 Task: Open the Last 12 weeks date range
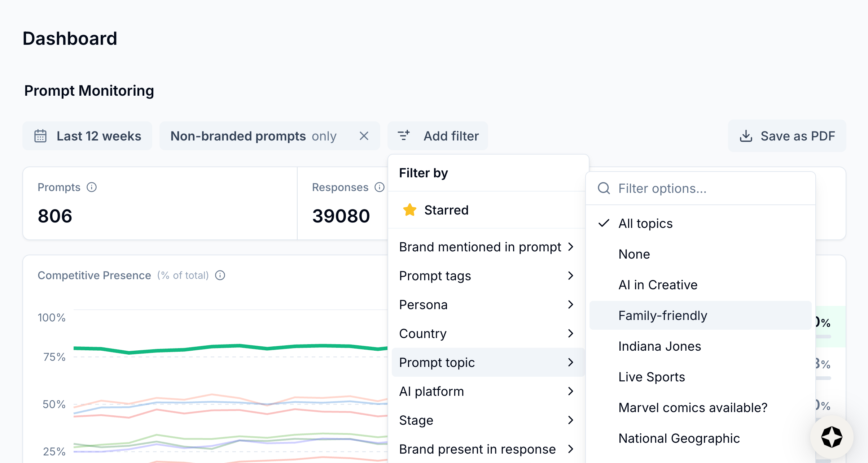98,136
